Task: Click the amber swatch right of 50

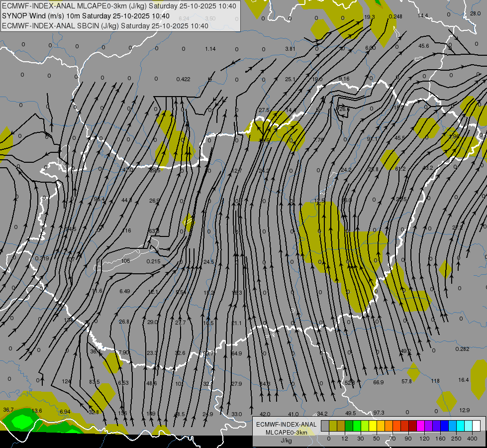Action: tap(381, 426)
